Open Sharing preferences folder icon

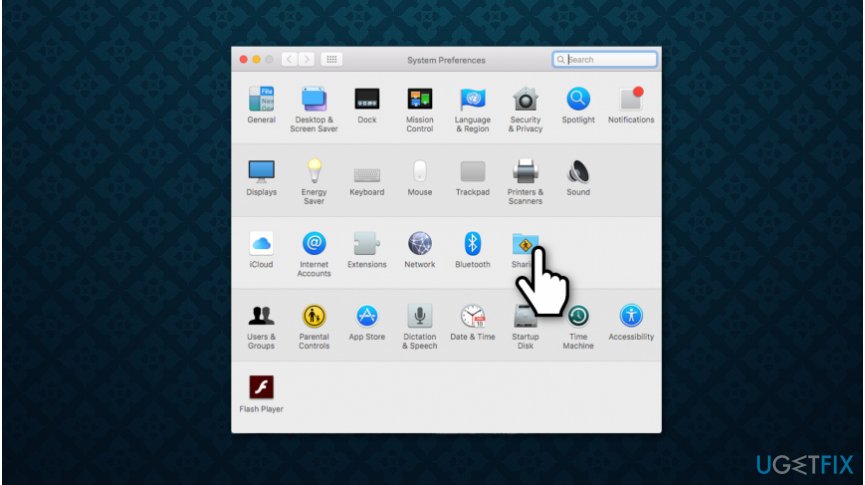pyautogui.click(x=525, y=243)
